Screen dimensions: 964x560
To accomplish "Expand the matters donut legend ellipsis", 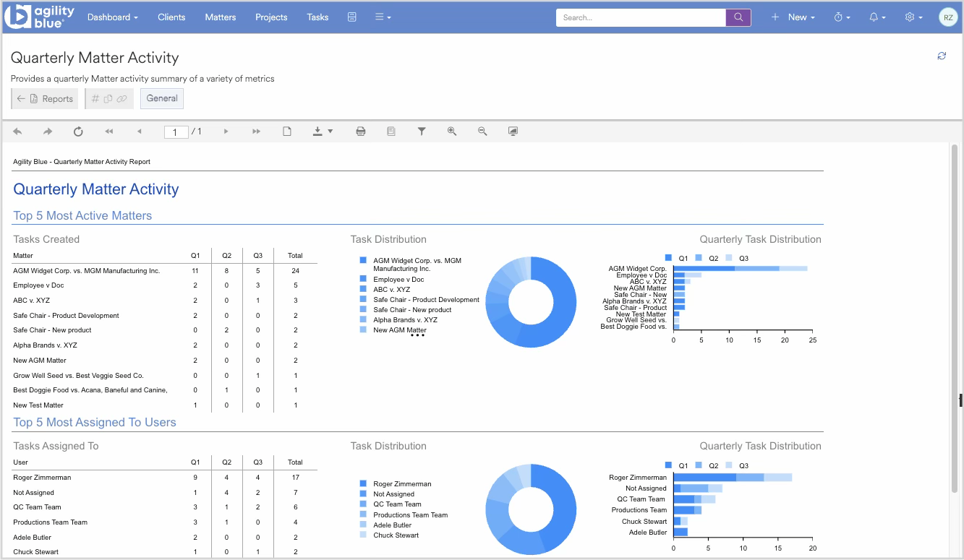I will click(418, 335).
